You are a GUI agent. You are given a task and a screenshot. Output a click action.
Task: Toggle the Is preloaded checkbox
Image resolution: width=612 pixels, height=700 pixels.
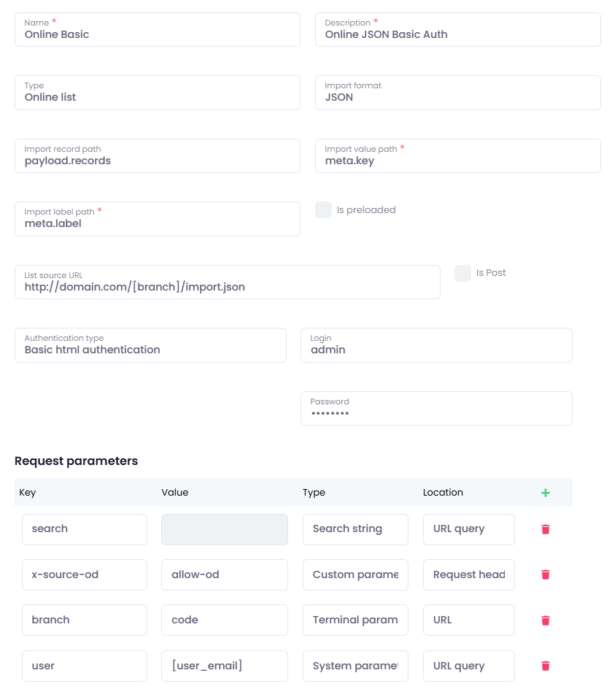[x=323, y=210]
